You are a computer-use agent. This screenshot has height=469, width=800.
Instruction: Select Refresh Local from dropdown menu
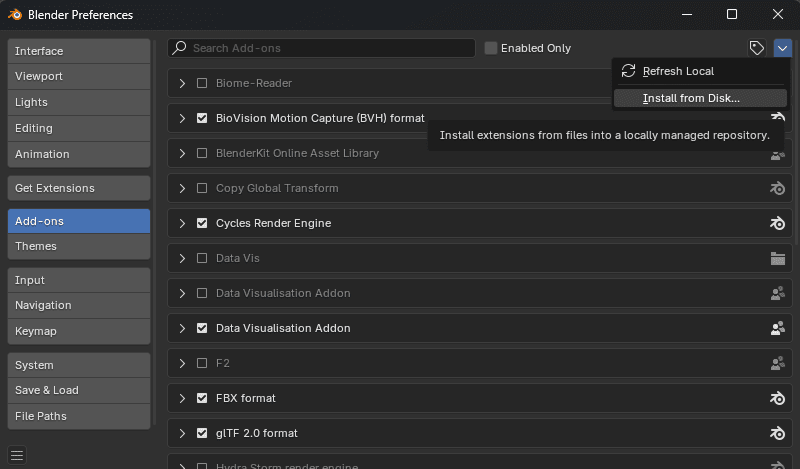700,71
